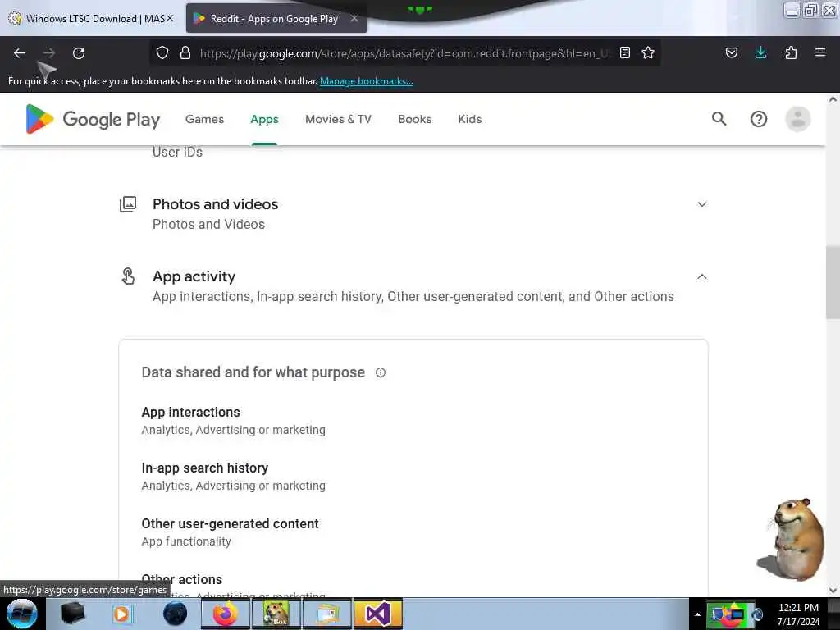Click the App functionality purpose text

tap(186, 541)
